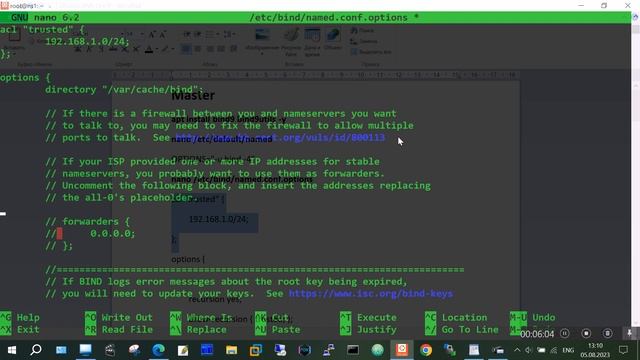The width and height of the screenshot is (640, 360).
Task: Open taskbar Search magnifier
Action: pyautogui.click(x=36, y=350)
